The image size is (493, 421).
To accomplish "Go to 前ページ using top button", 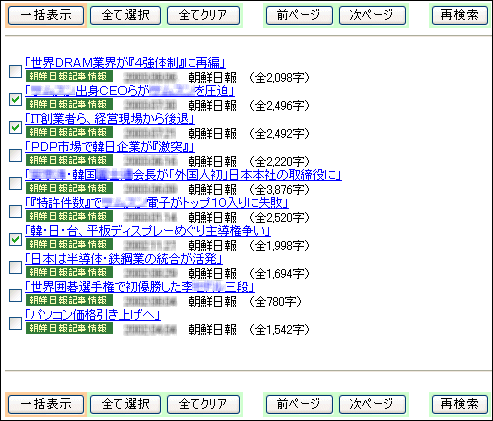I will tap(299, 15).
